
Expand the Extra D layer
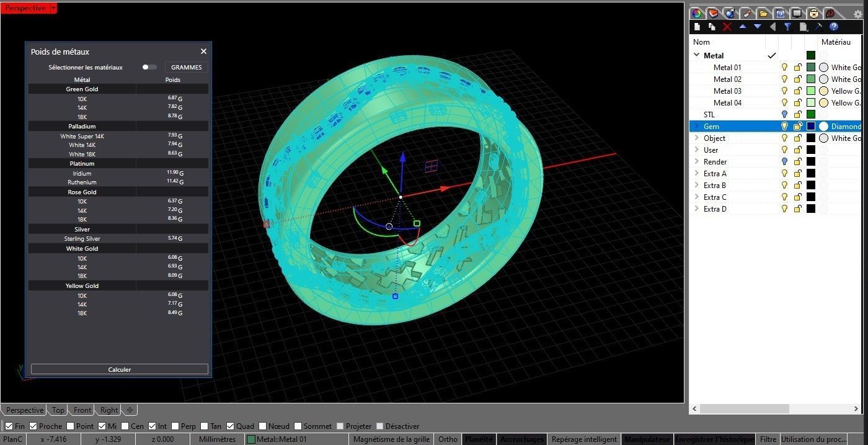coord(696,209)
